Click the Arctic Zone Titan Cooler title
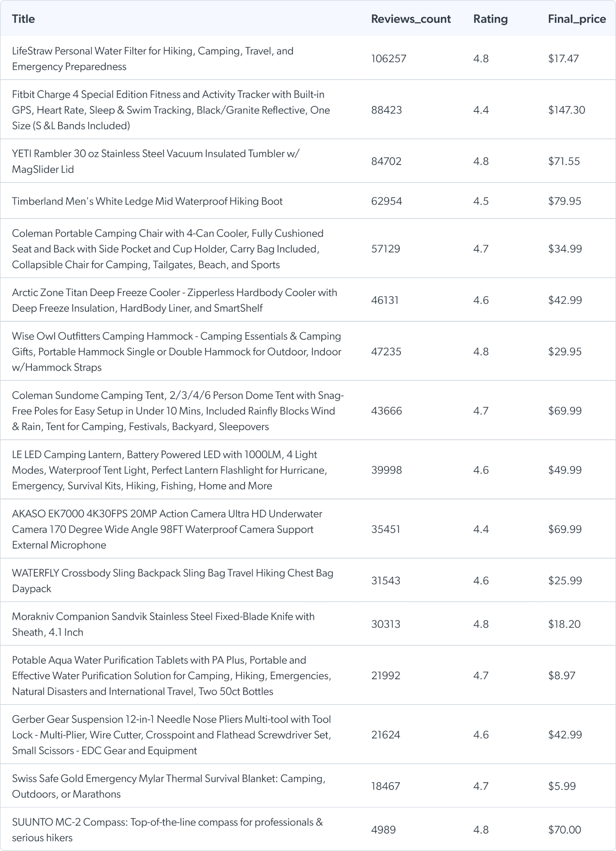616x851 pixels. tap(174, 300)
